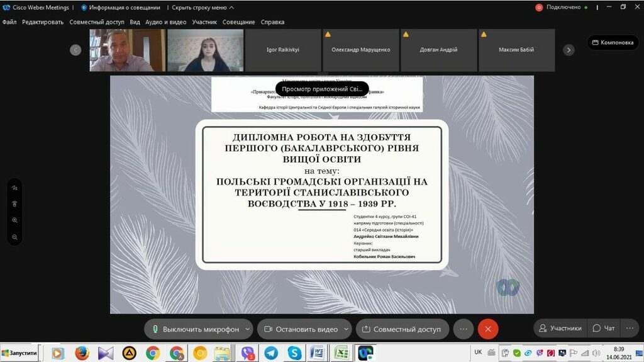
Task: Open the Аудио и видео menu
Action: [x=166, y=22]
